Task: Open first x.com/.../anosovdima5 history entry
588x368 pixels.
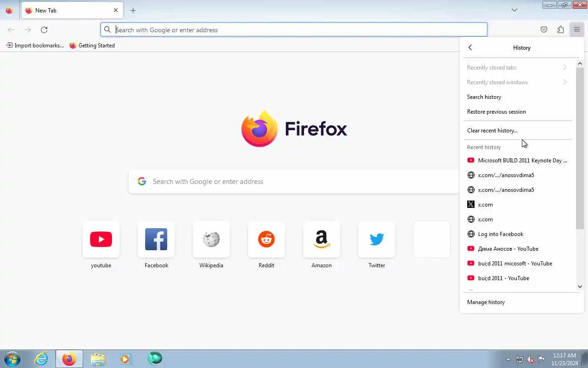Action: 517,175
